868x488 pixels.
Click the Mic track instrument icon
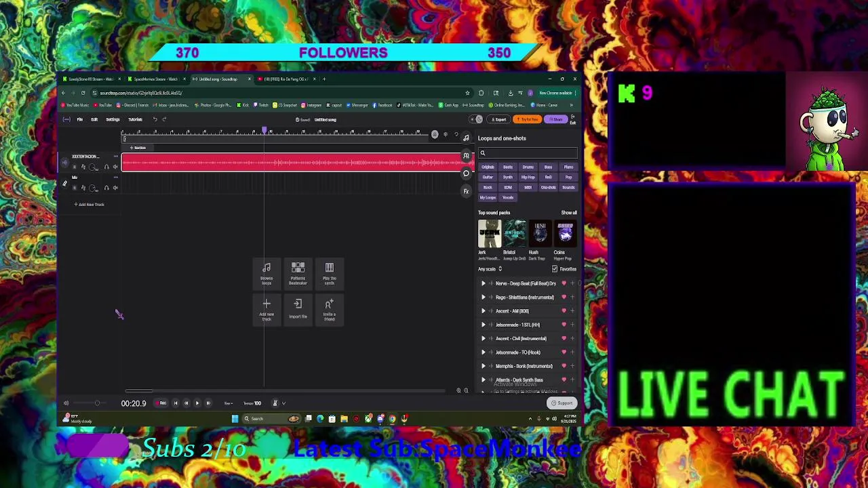coord(65,183)
